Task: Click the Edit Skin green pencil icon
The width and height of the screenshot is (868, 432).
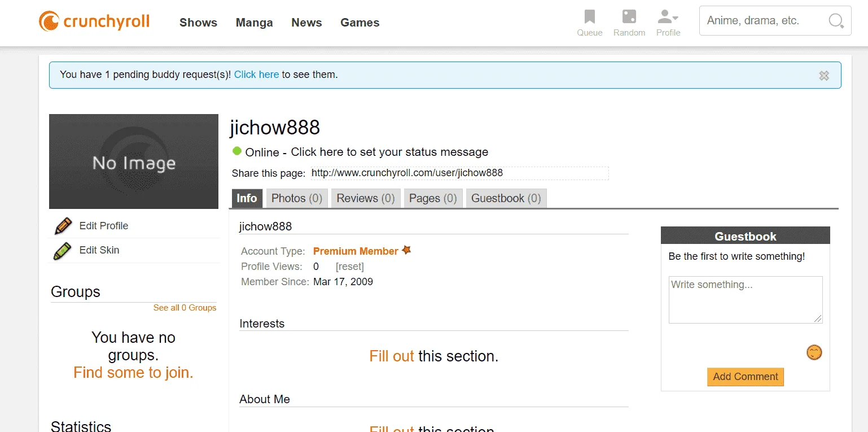Action: pos(62,251)
